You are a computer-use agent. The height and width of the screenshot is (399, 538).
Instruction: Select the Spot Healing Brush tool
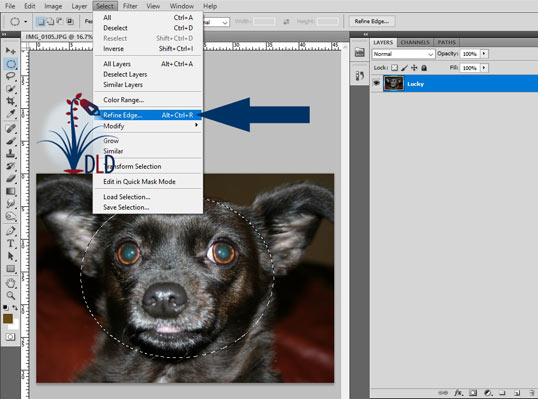pyautogui.click(x=11, y=128)
